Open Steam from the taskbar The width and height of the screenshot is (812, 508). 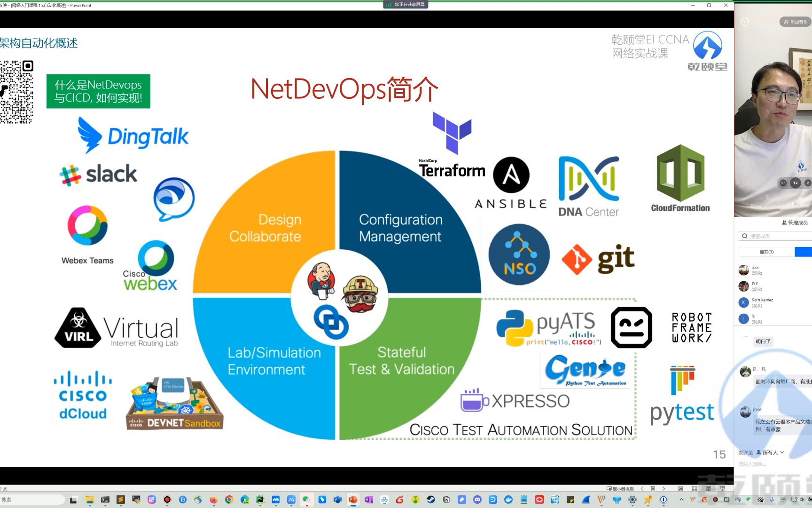pyautogui.click(x=431, y=500)
